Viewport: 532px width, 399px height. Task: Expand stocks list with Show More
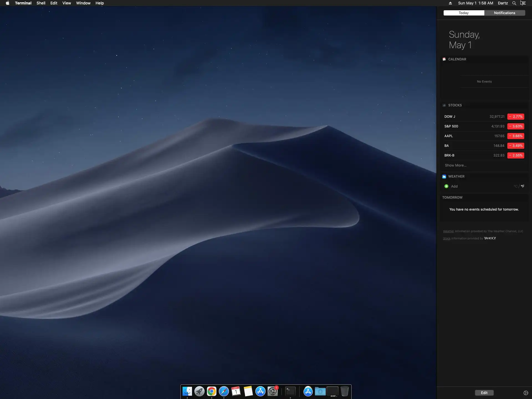coord(456,165)
